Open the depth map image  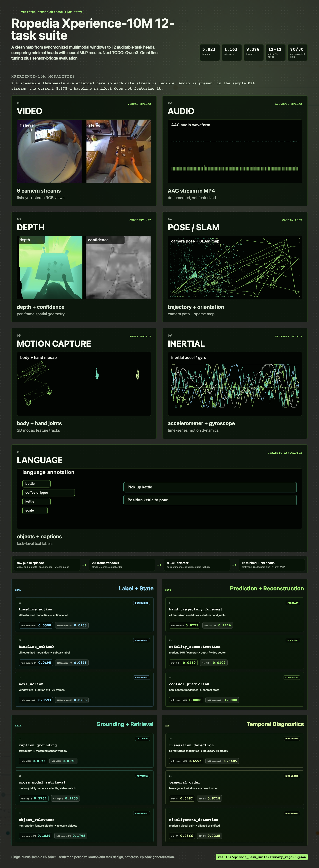(x=50, y=267)
